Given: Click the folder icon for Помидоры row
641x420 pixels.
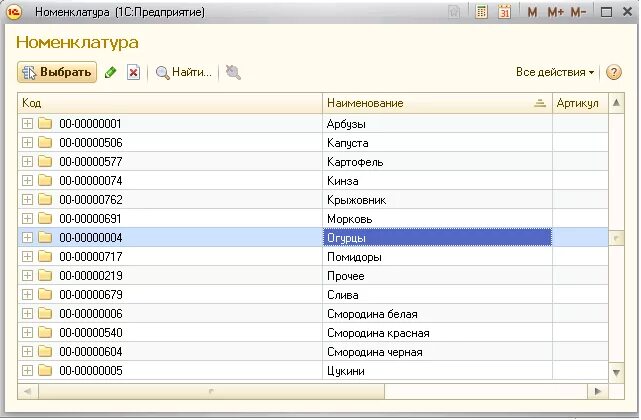Looking at the screenshot, I should pos(45,256).
